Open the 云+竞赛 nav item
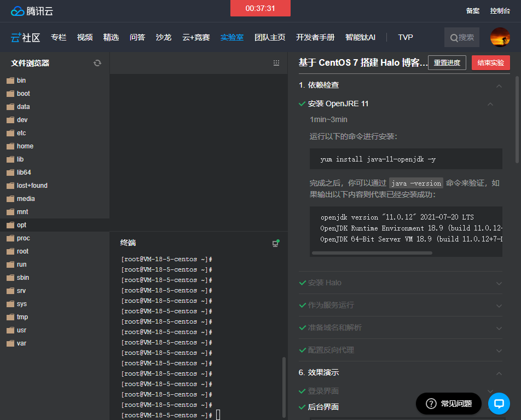Screen dimensions: 521x420 pyautogui.click(x=196, y=37)
